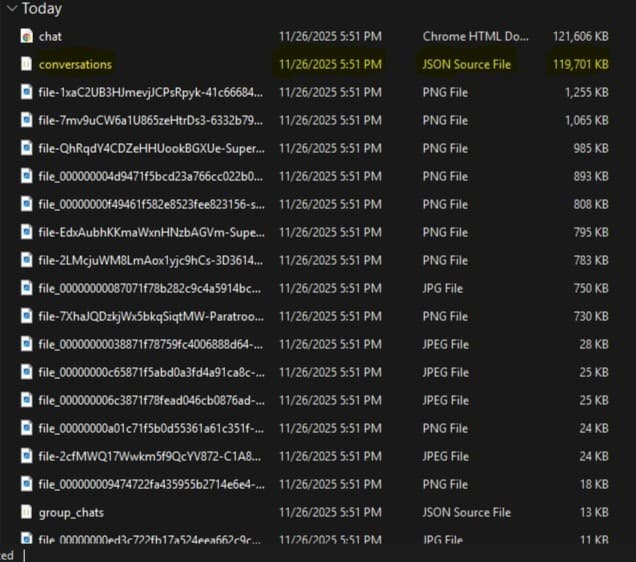
Task: Click the 119,701 KB size value
Action: click(580, 64)
